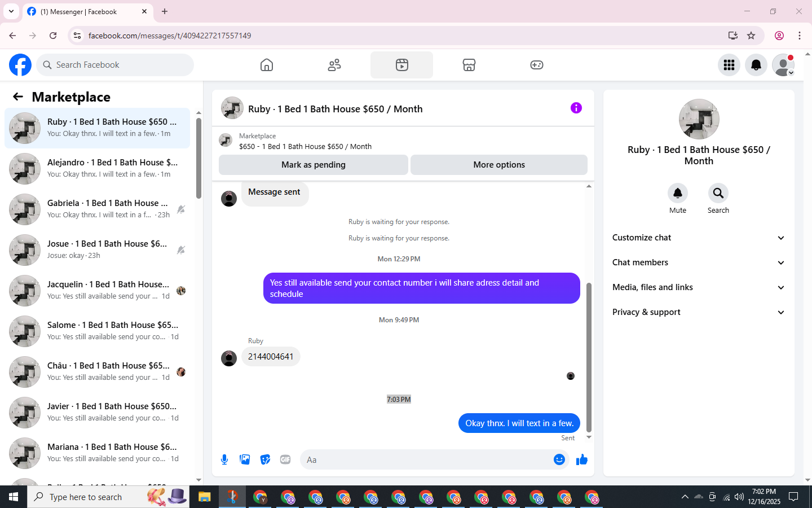Open a new browser tab
This screenshot has width=812, height=508.
165,11
